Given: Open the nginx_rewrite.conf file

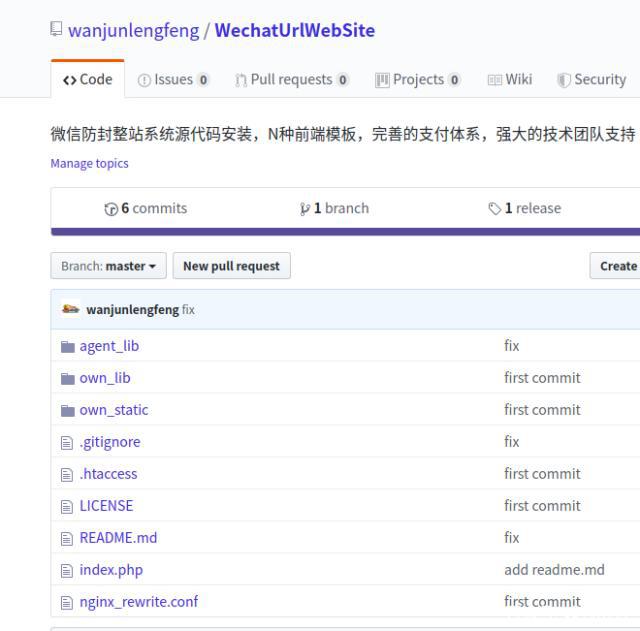Looking at the screenshot, I should (x=139, y=602).
